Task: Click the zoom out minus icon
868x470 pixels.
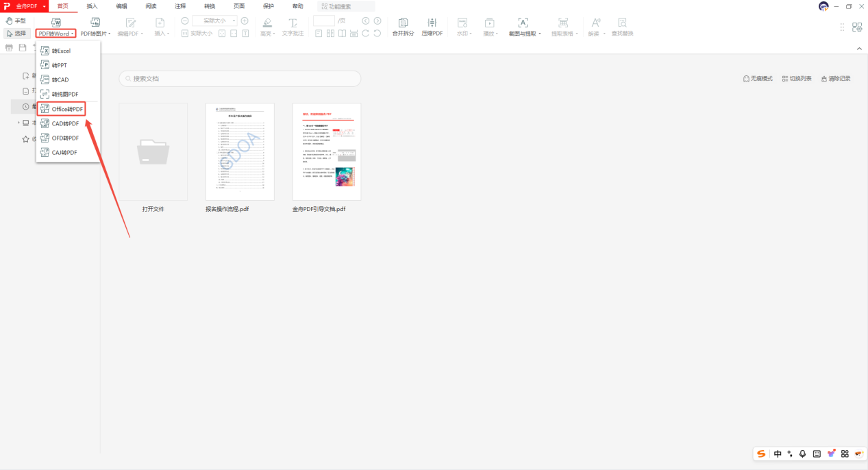Action: coord(184,21)
